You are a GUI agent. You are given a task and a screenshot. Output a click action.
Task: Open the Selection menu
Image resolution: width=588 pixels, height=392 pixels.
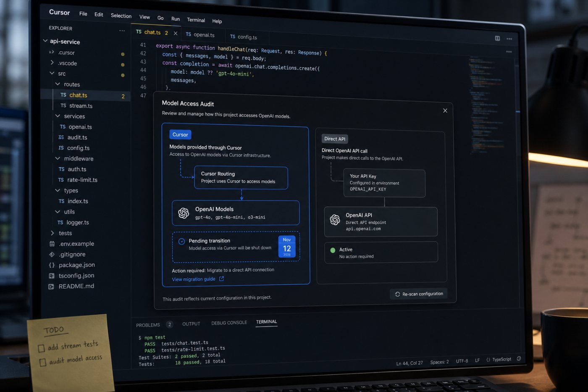coord(121,16)
